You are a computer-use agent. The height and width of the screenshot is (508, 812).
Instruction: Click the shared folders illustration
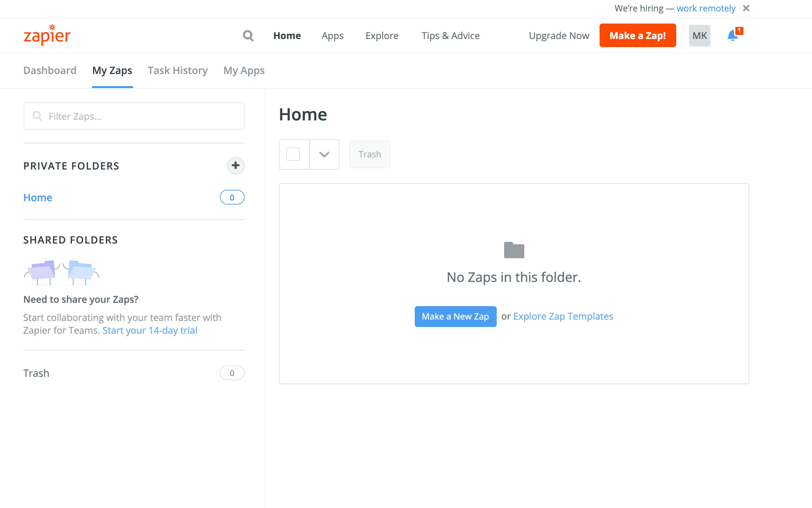pos(62,272)
